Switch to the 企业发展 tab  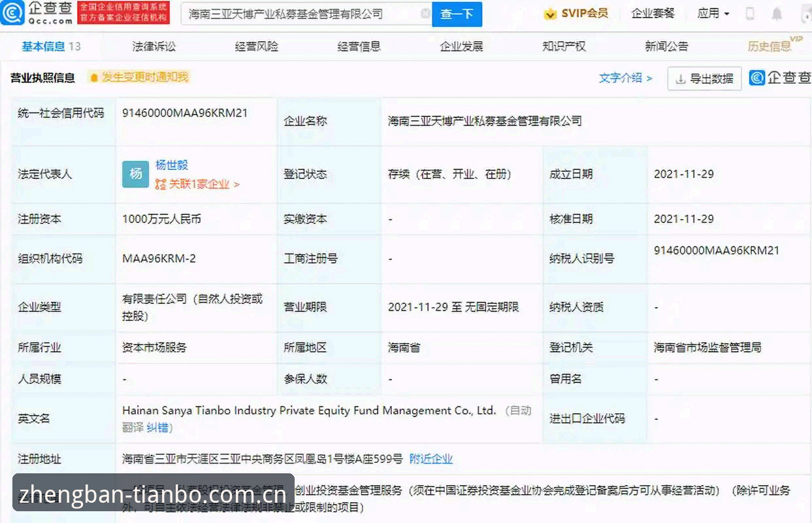tap(461, 46)
